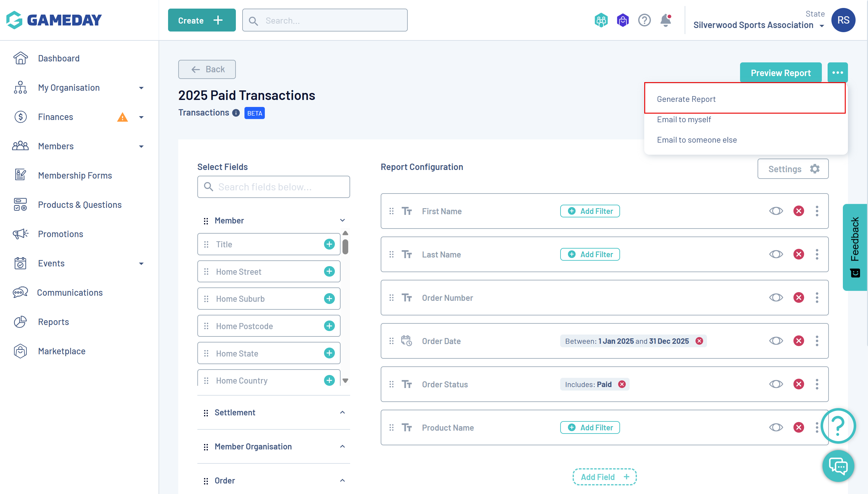Toggle Product Name field visibility eye
Image resolution: width=868 pixels, height=494 pixels.
(x=776, y=427)
